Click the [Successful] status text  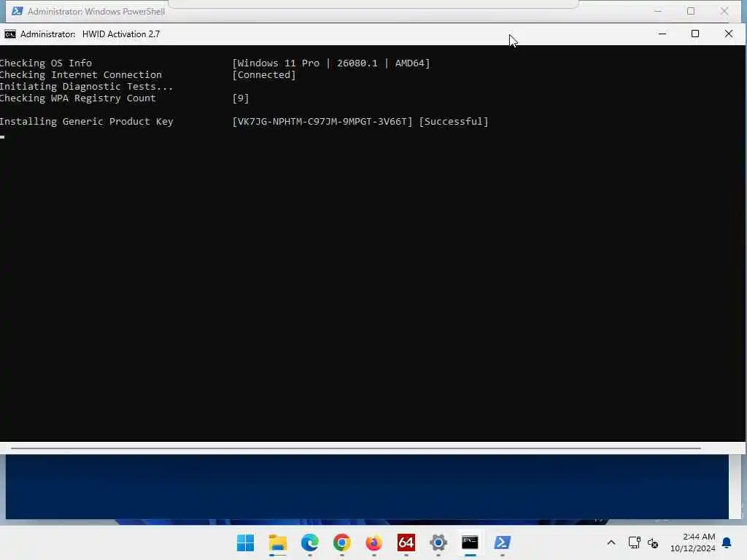[454, 122]
